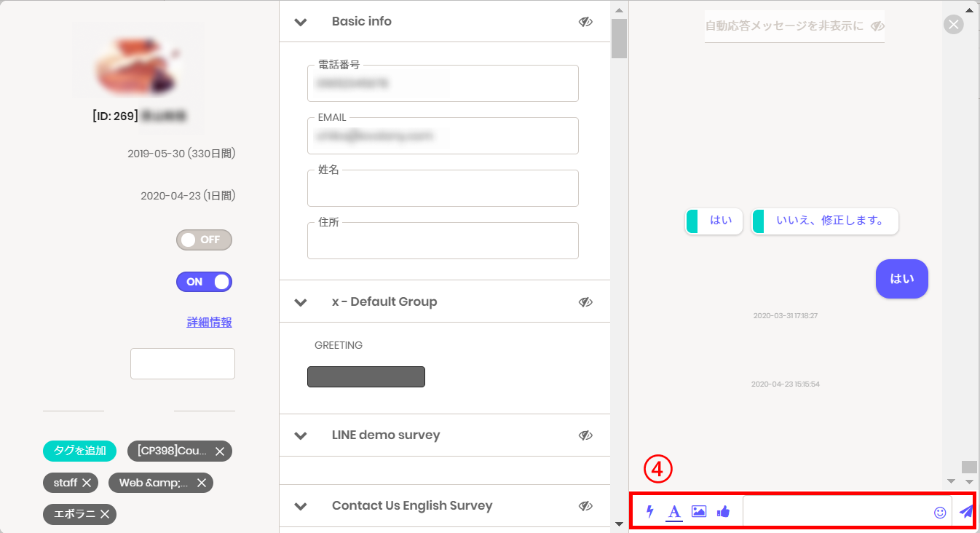Image resolution: width=980 pixels, height=533 pixels.
Task: Send a thumbs-up like
Action: click(x=723, y=512)
